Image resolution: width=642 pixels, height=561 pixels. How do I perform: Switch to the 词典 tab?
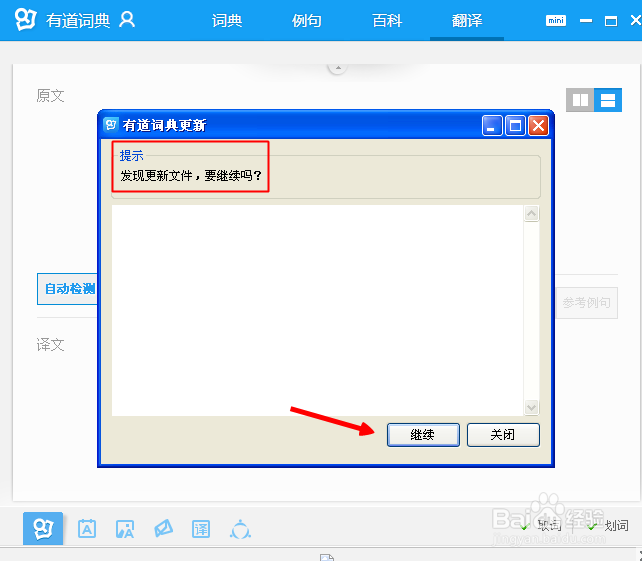[x=227, y=20]
